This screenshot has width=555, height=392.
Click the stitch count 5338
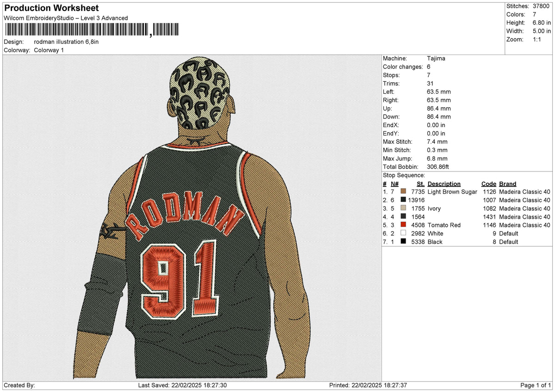tap(418, 242)
